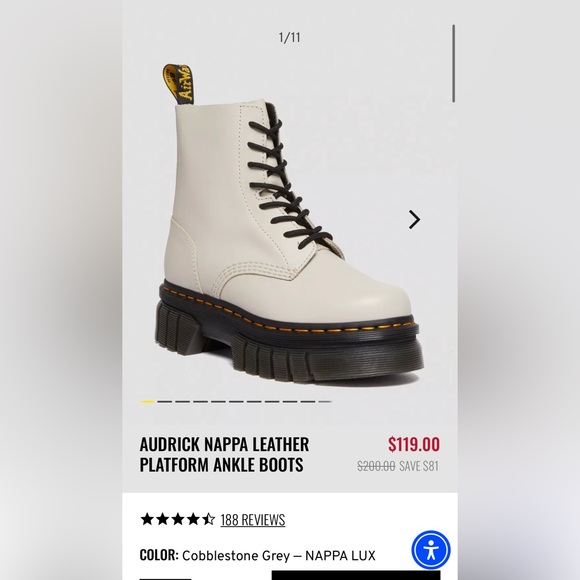The width and height of the screenshot is (580, 580).
Task: Jump to third carousel indicator dash
Action: (183, 401)
